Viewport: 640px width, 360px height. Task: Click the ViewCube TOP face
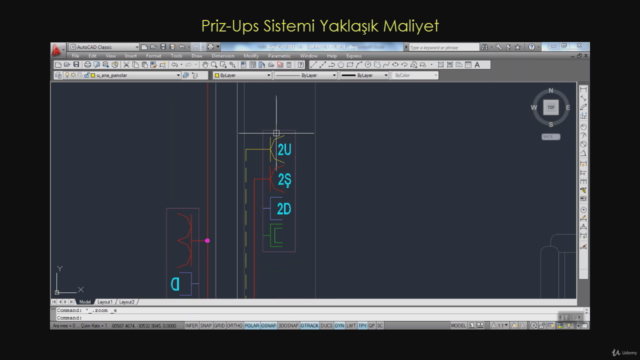click(551, 107)
